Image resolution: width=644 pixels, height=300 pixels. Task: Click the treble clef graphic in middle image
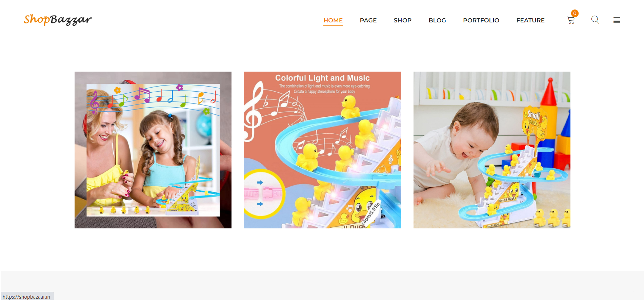253,112
